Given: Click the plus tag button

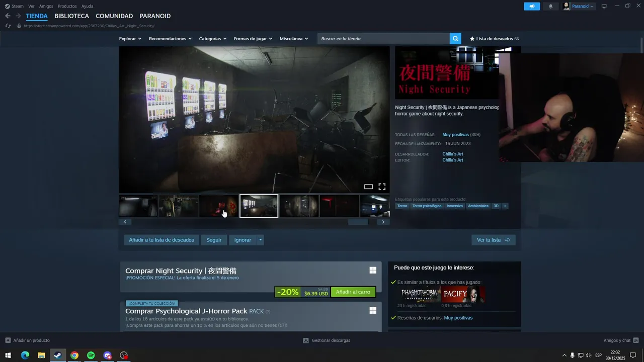Looking at the screenshot, I should point(505,206).
